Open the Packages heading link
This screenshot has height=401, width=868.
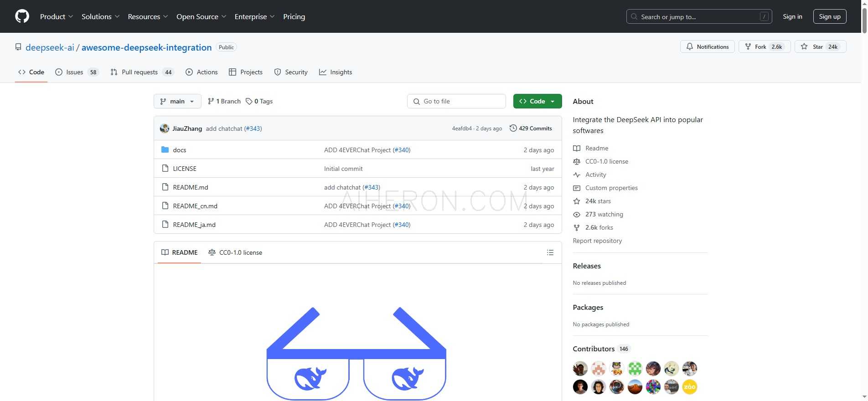[x=588, y=307]
